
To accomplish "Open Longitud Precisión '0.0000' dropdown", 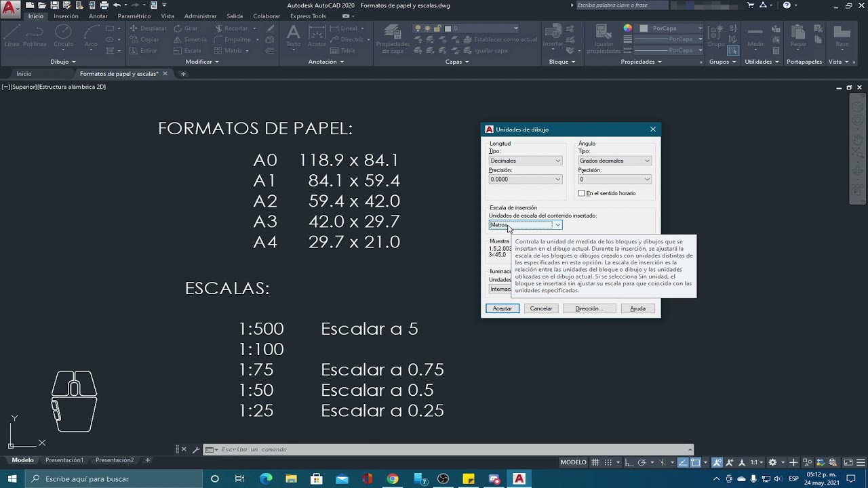I will pyautogui.click(x=526, y=180).
